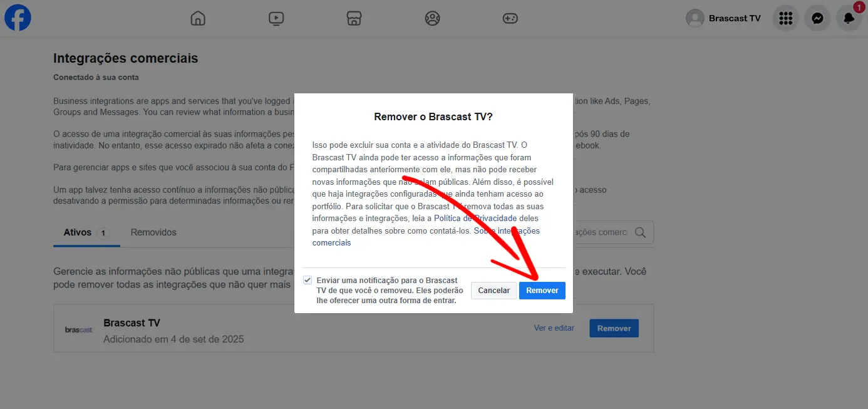Image resolution: width=868 pixels, height=409 pixels.
Task: Click Remover button in Brascast TV row
Action: [614, 328]
